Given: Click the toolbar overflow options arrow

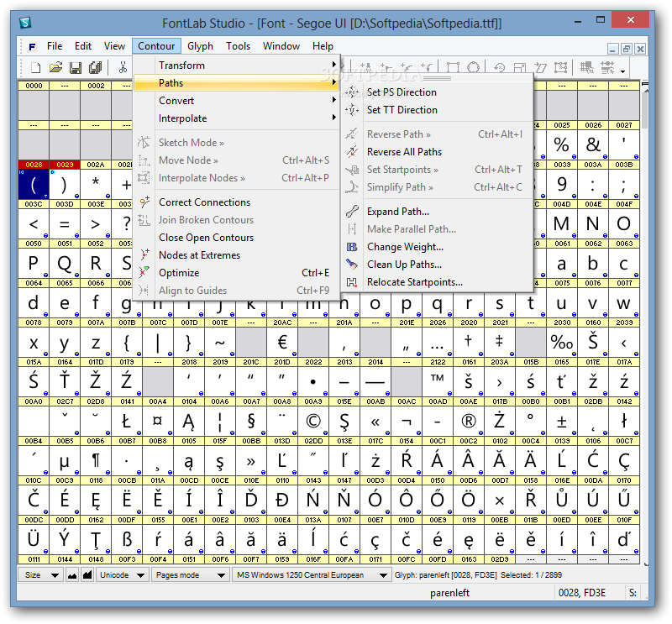Looking at the screenshot, I should pos(622,71).
